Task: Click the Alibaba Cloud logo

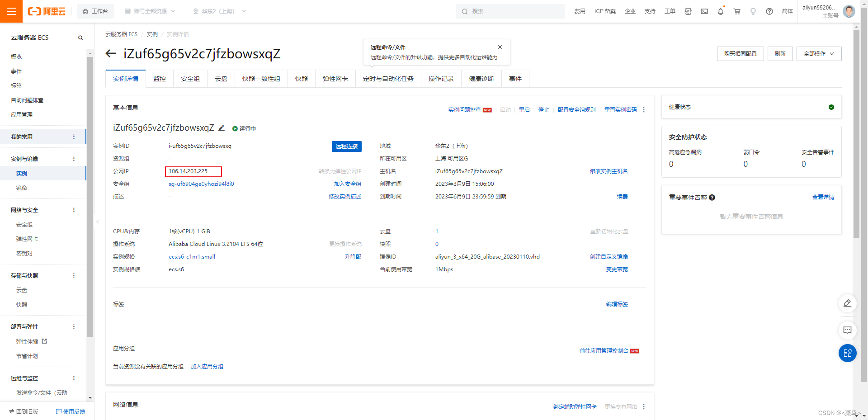Action: pos(47,11)
